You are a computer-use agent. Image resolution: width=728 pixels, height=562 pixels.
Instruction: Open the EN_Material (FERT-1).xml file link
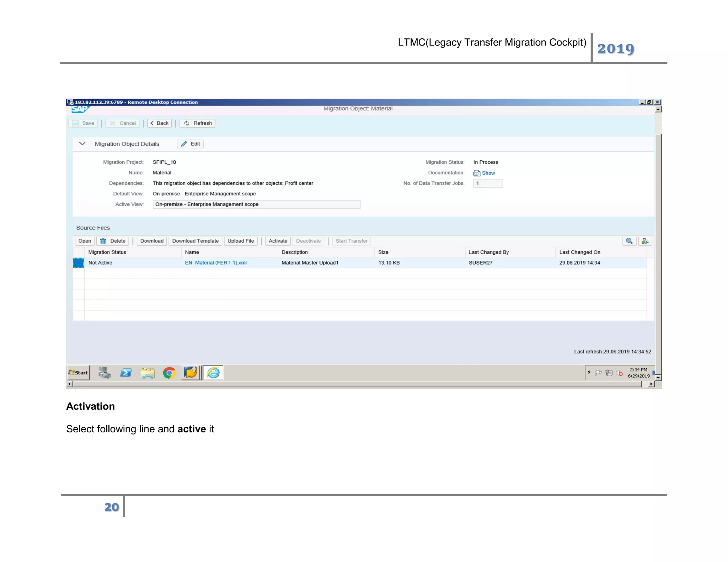click(x=215, y=263)
